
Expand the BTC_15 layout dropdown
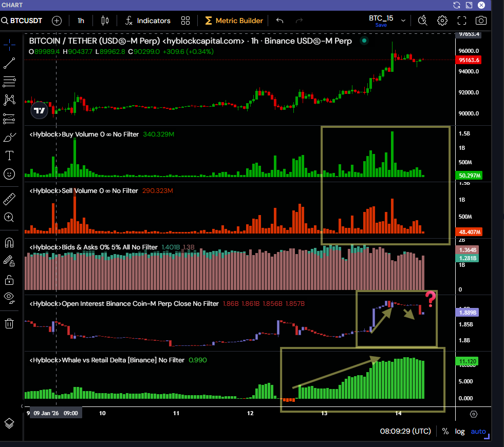pyautogui.click(x=403, y=21)
